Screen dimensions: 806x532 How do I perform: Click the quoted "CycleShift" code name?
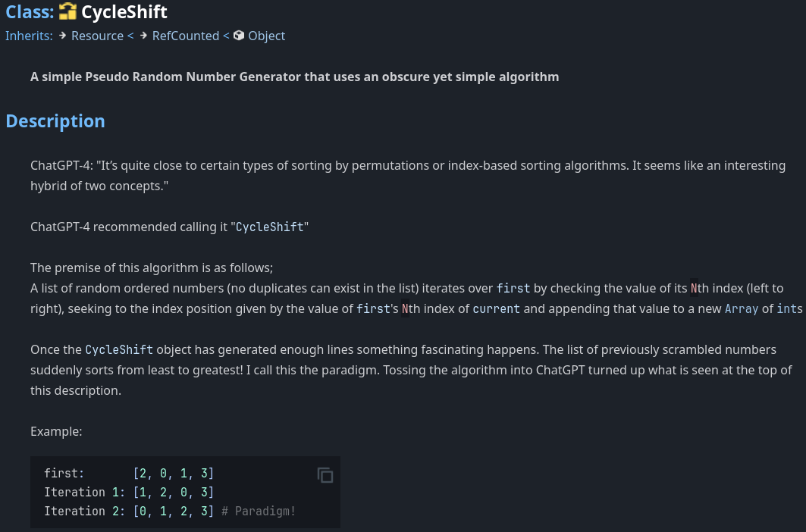coord(268,227)
